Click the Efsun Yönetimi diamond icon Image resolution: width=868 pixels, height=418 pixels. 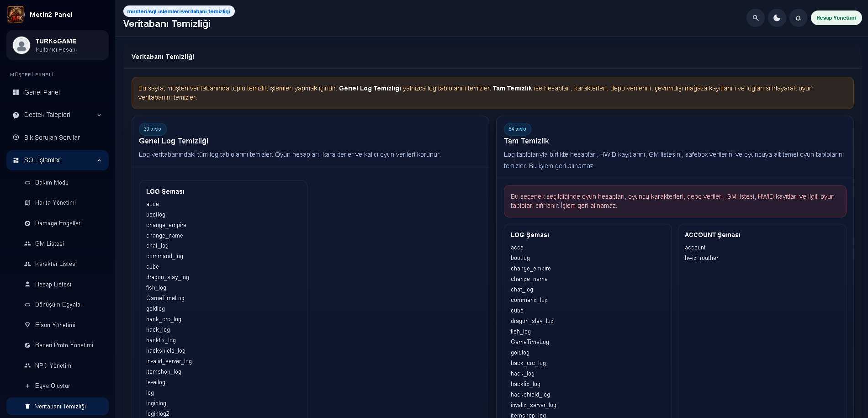(27, 325)
